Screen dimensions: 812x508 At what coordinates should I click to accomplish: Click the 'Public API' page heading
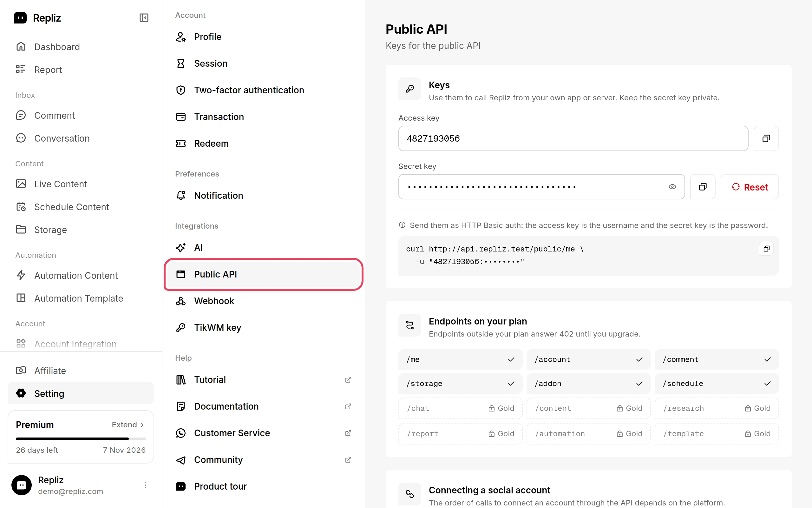[x=416, y=29]
